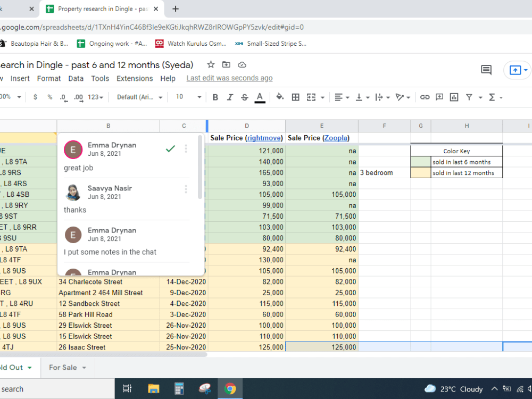
Task: Open the font size dropdown
Action: [x=188, y=97]
